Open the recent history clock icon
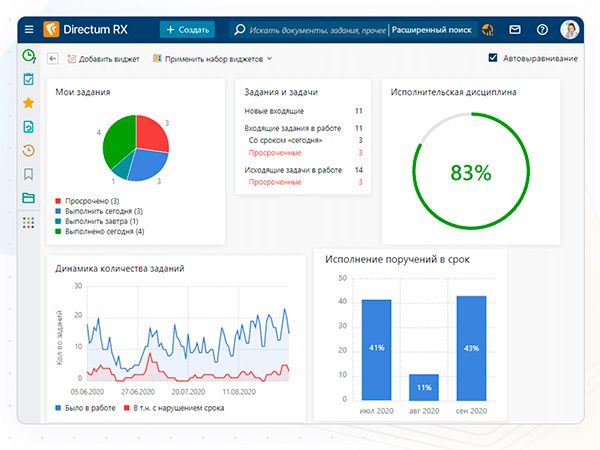 (x=28, y=150)
